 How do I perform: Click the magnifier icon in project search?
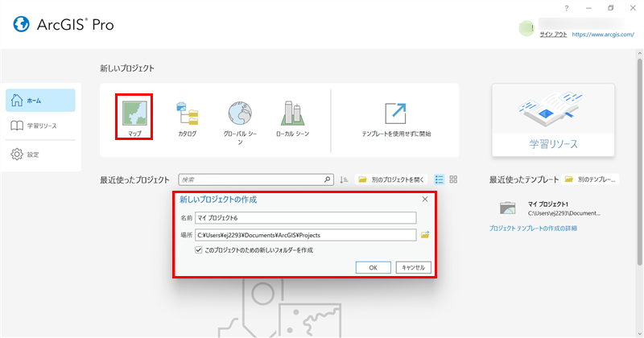coord(328,179)
